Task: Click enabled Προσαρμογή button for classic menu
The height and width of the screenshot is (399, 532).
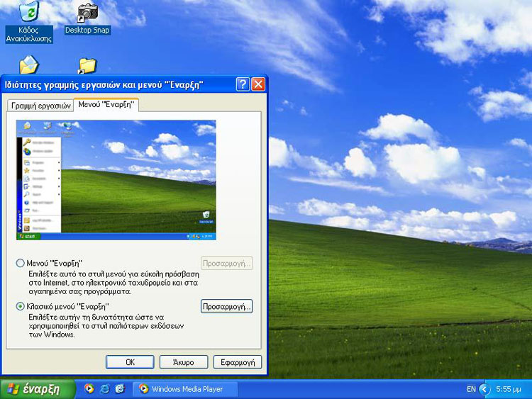Action: pos(227,306)
